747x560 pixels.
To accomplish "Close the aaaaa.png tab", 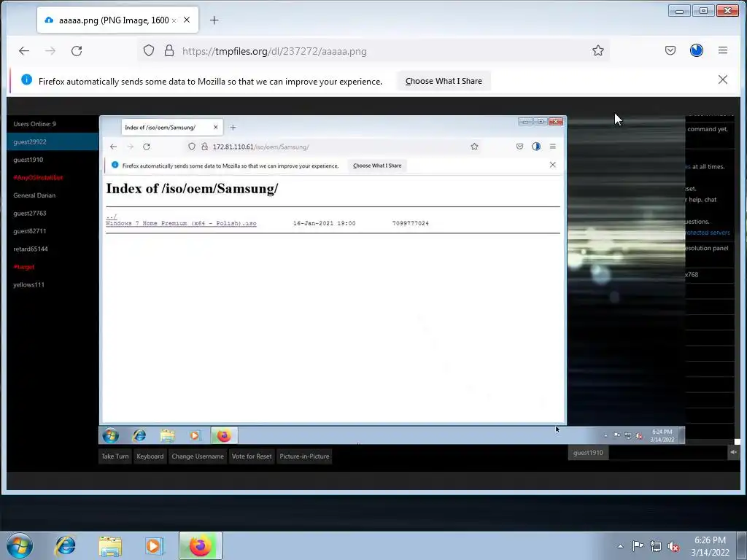I will point(187,20).
